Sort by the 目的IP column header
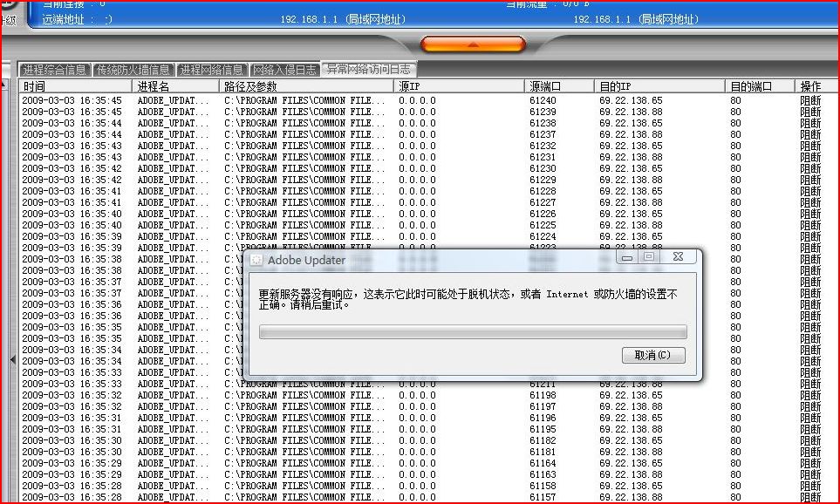 pos(659,86)
